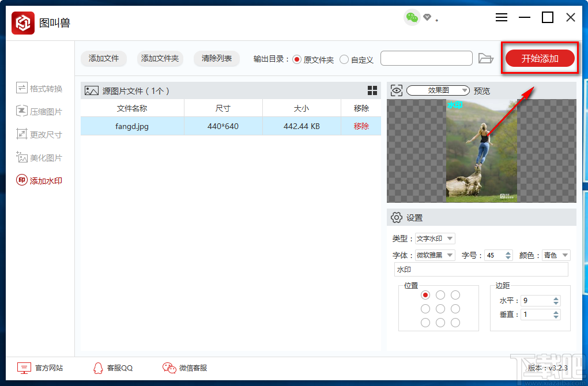Click the source image file icon
Viewport: 588px width, 386px height.
tap(92, 90)
